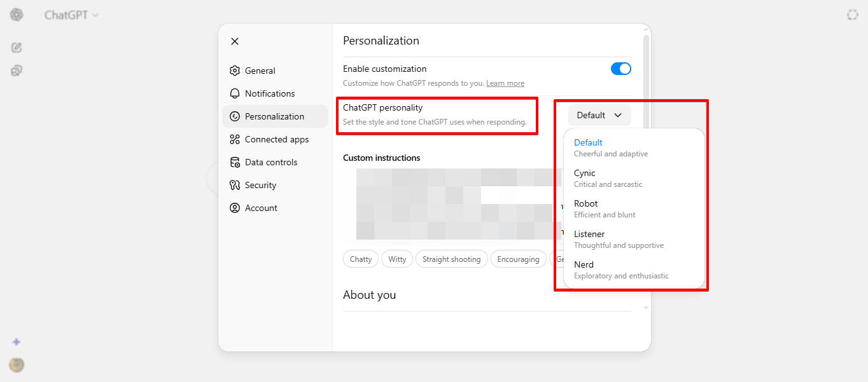The height and width of the screenshot is (382, 868).
Task: Click the General gear icon
Action: pyautogui.click(x=235, y=71)
